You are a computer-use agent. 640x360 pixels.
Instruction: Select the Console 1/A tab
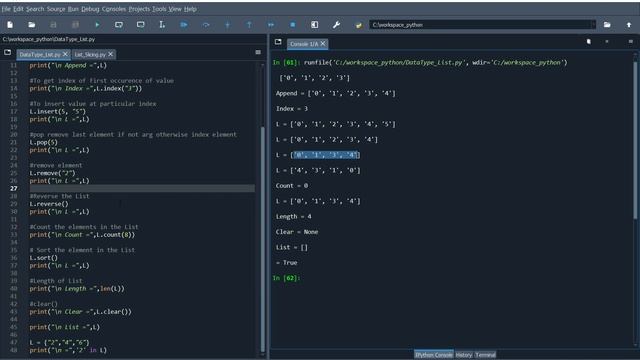pyautogui.click(x=304, y=44)
